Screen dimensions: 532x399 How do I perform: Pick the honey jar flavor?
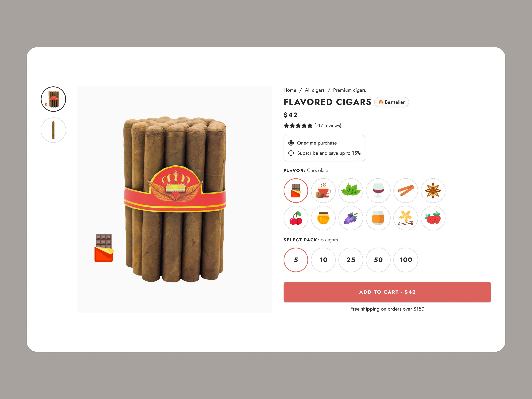pyautogui.click(x=323, y=218)
